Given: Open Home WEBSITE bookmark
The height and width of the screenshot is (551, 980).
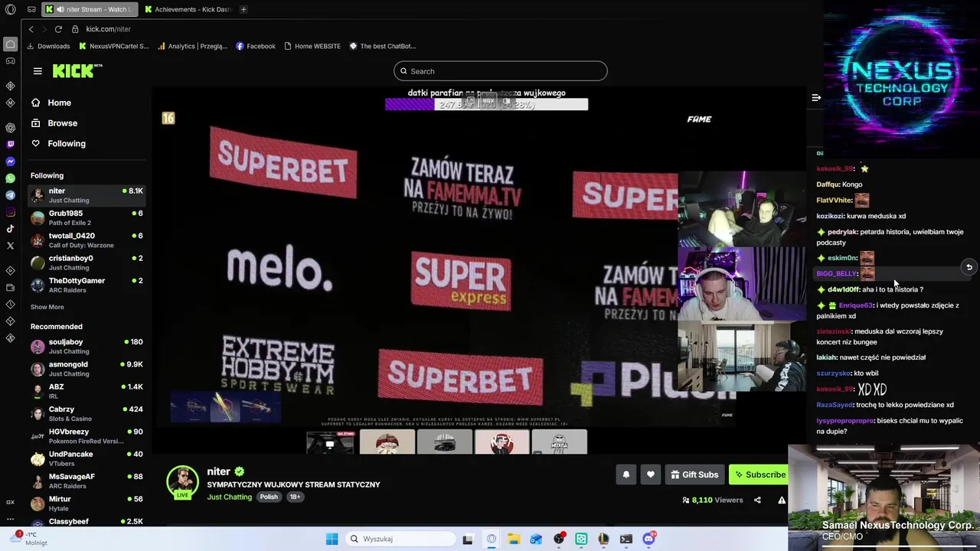Looking at the screenshot, I should [312, 46].
